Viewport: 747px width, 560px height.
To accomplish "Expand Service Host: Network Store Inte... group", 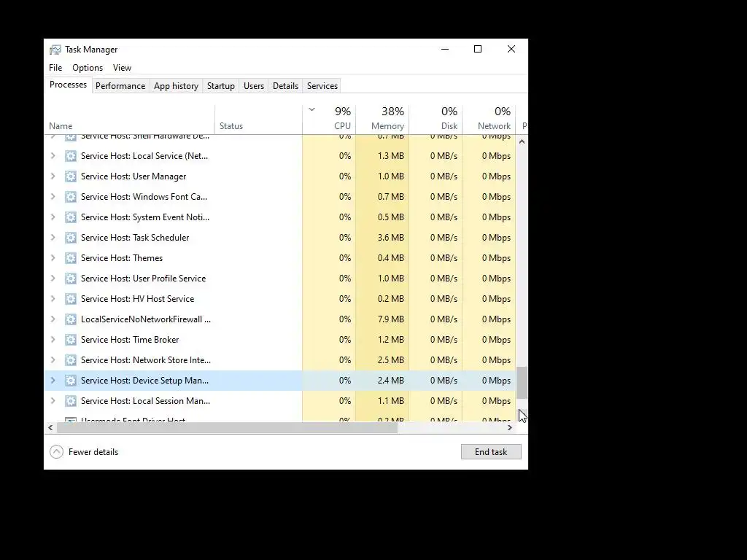I will 53,360.
